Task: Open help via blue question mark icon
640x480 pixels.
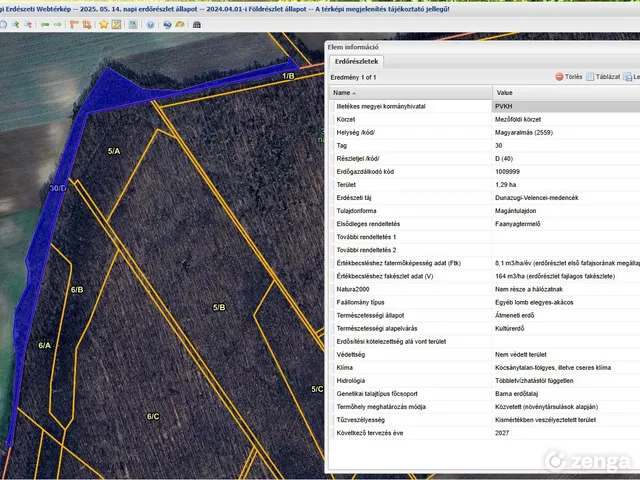Action: (151, 24)
